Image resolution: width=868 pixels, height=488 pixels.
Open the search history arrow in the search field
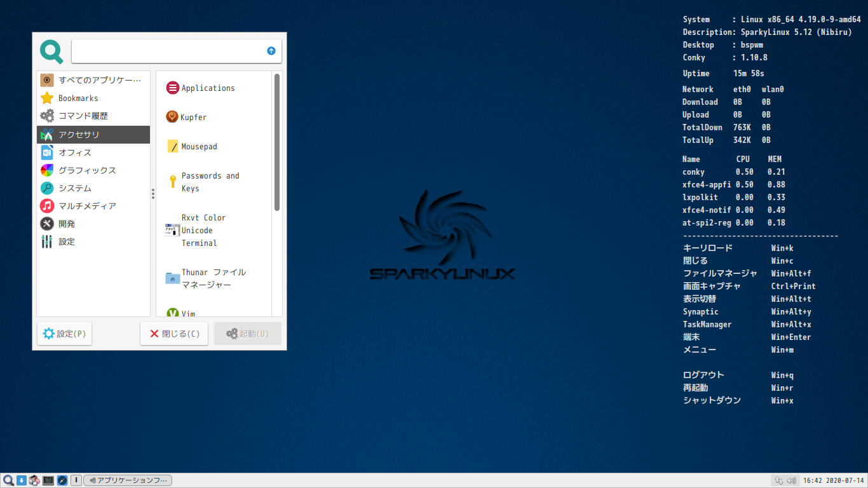pyautogui.click(x=271, y=51)
